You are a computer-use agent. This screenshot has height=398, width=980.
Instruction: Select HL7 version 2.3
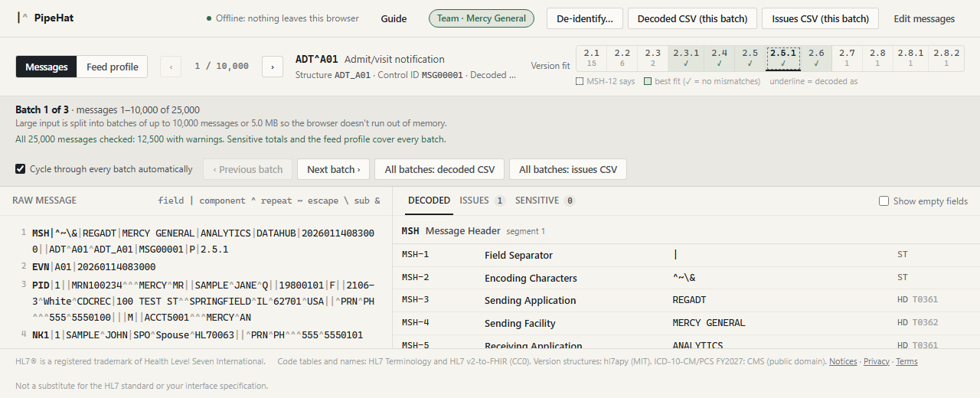[653, 58]
